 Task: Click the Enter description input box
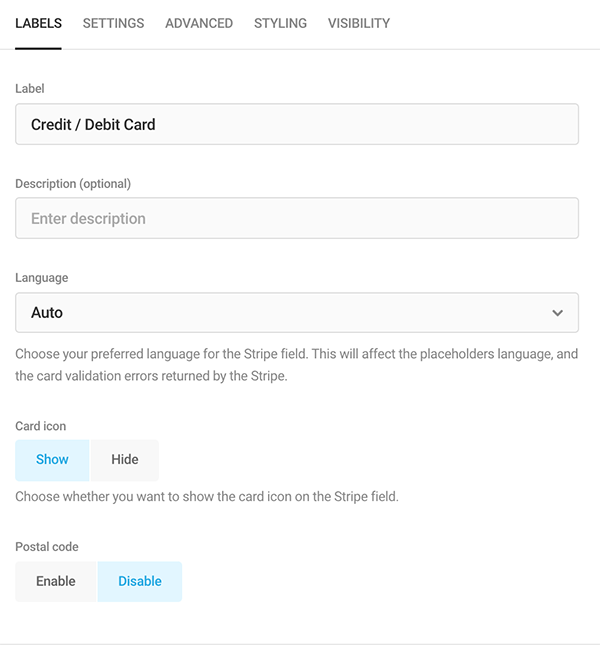(296, 218)
